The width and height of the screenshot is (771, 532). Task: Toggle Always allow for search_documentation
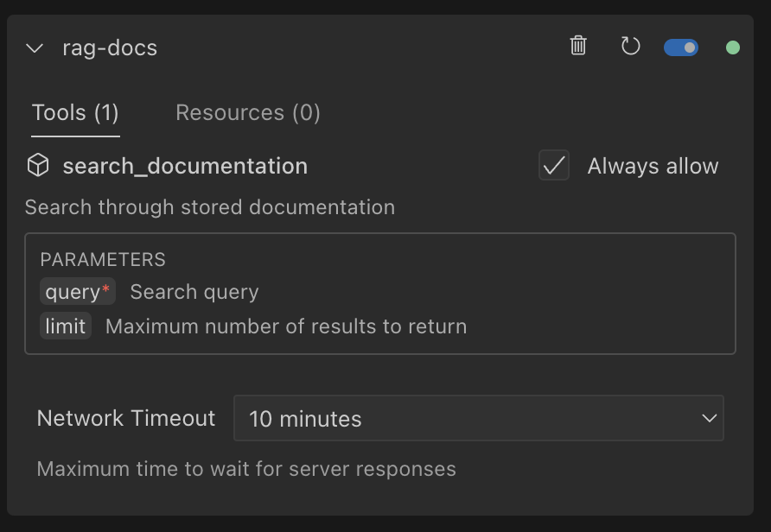click(x=554, y=166)
